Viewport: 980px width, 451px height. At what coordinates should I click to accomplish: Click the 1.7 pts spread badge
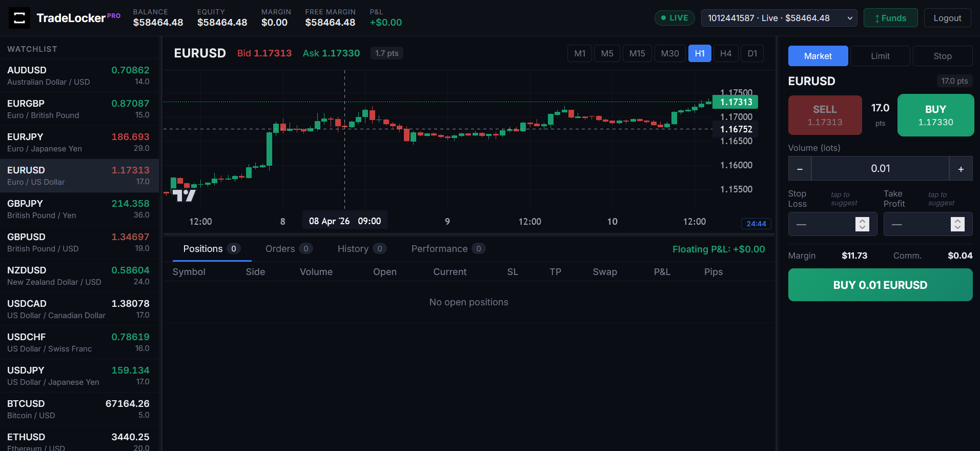pyautogui.click(x=386, y=53)
